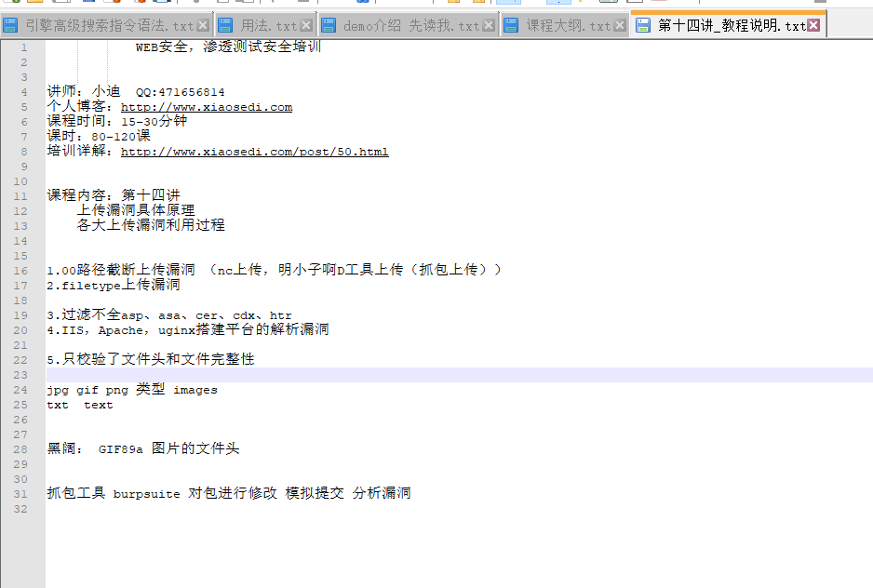Viewport: 873px width, 588px height.
Task: Click the file icon on demo介绍 先读我.txt tab
Action: (x=328, y=27)
